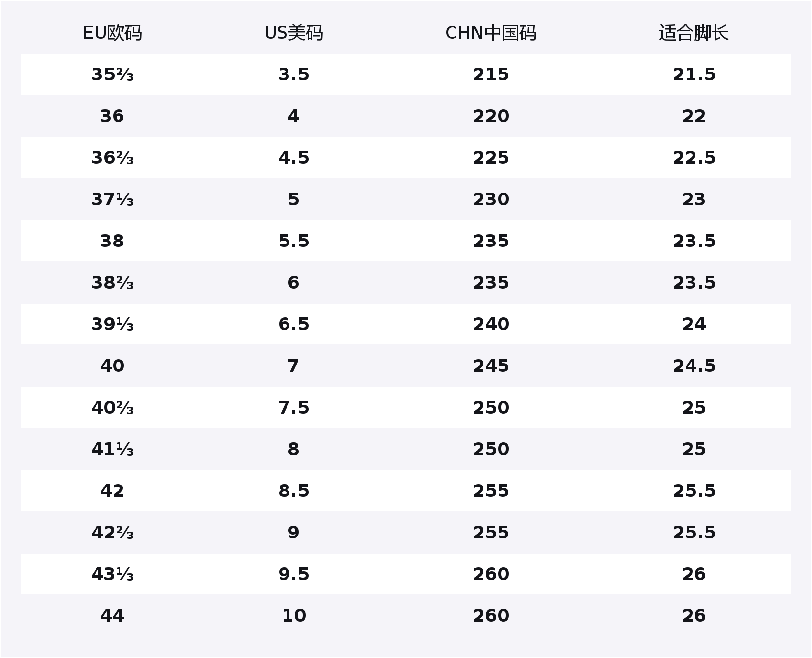Select US size 10 cell
This screenshot has width=812, height=658.
point(294,616)
